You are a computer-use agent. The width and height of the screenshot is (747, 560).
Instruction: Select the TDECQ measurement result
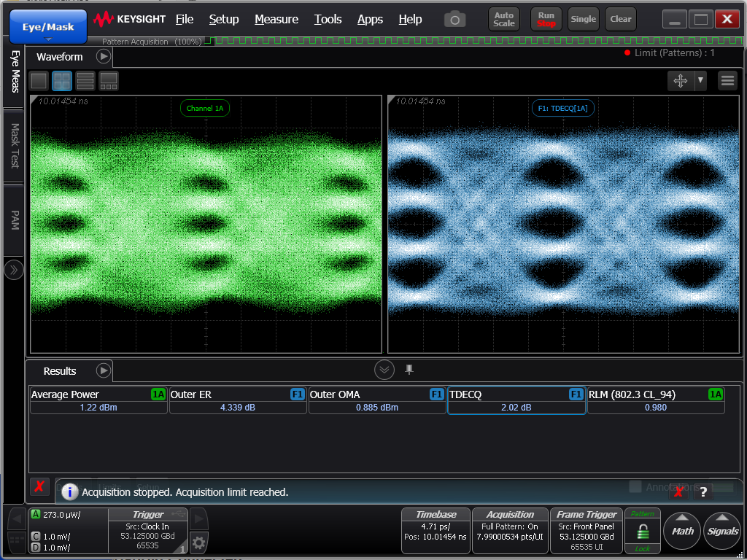tap(516, 401)
